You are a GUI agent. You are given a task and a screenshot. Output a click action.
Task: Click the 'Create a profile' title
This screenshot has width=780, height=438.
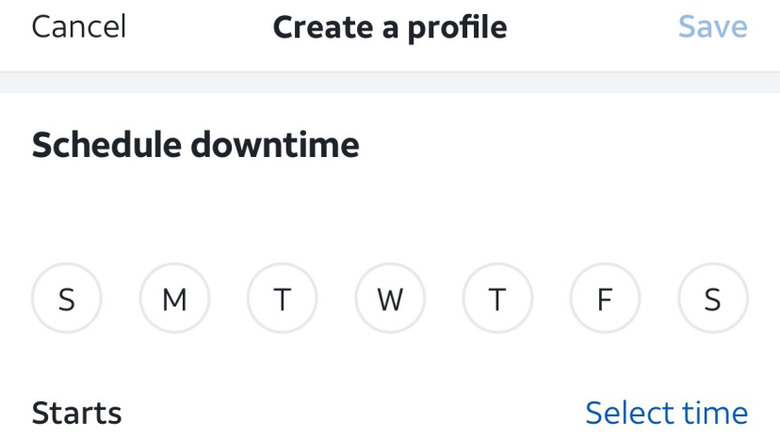coord(390,27)
